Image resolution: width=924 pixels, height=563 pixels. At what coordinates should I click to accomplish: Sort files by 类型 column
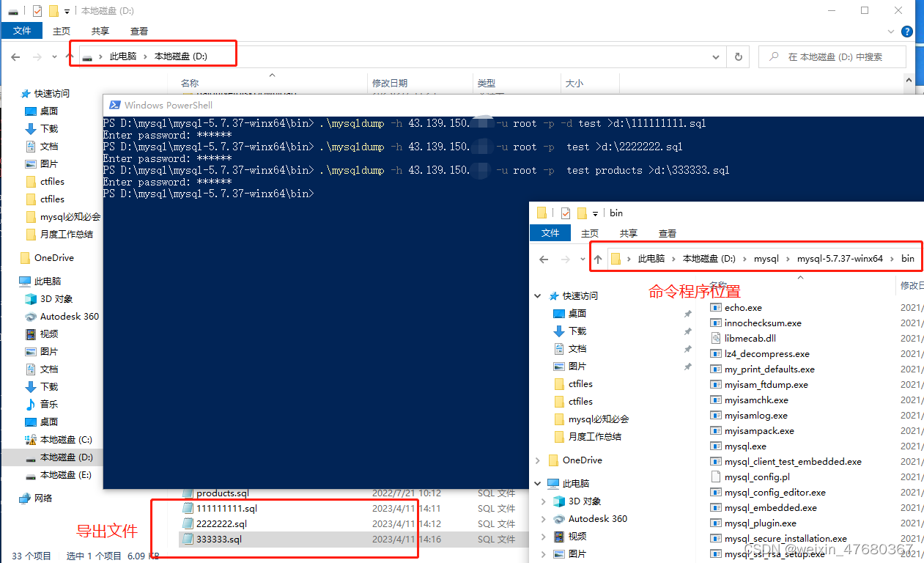click(487, 84)
